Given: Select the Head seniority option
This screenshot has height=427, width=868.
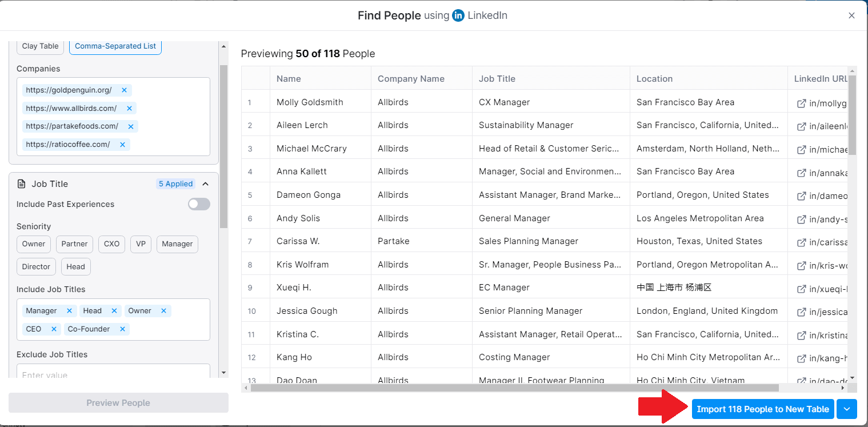Looking at the screenshot, I should click(75, 267).
